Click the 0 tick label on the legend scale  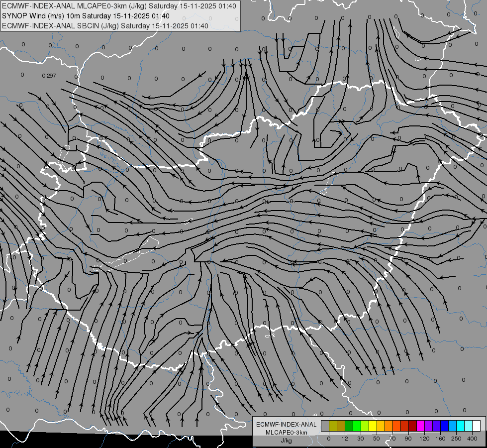tap(329, 439)
